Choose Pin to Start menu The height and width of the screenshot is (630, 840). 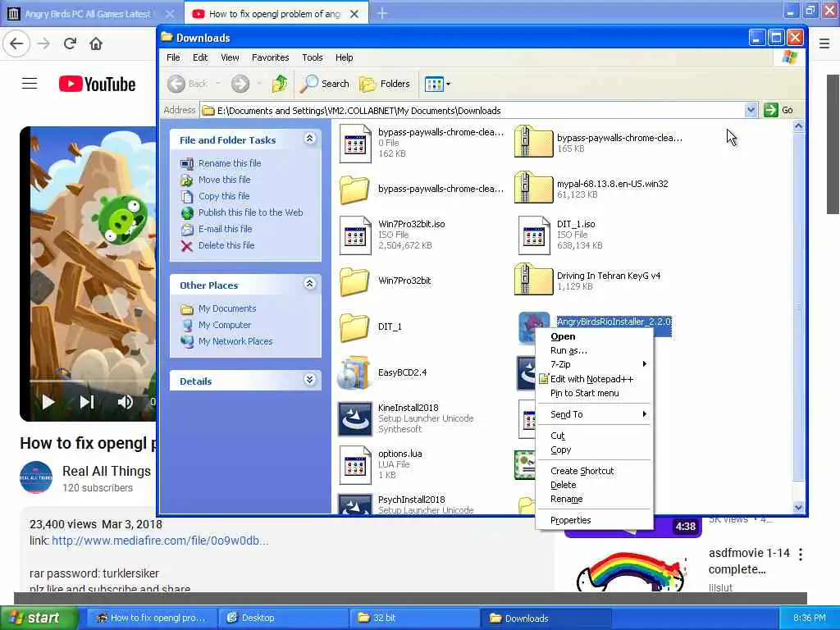tap(595, 393)
